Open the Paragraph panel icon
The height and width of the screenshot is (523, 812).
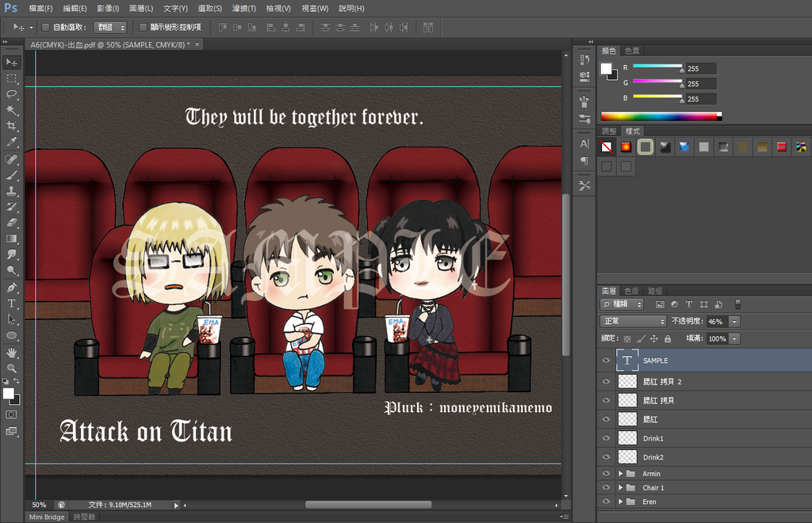click(584, 161)
